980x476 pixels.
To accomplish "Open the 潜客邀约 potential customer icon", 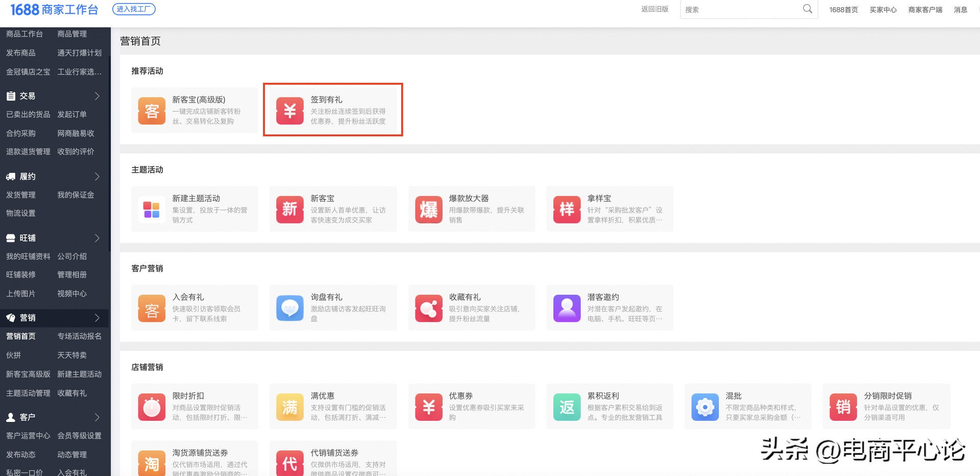I will click(567, 307).
